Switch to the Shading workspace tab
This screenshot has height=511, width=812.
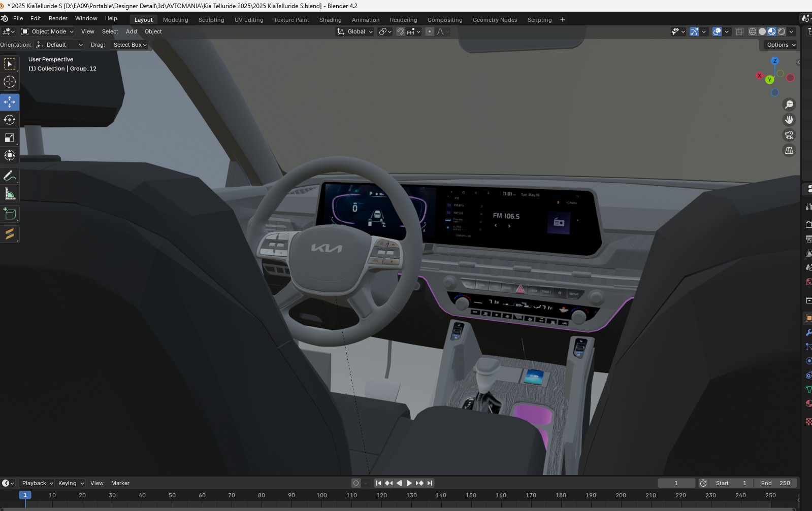coord(330,20)
